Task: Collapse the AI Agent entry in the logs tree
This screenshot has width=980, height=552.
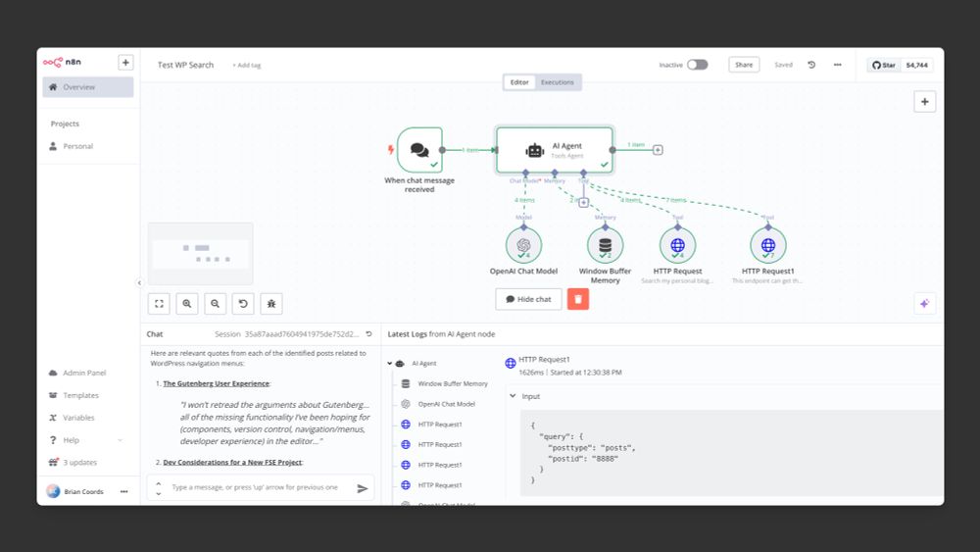Action: tap(389, 363)
